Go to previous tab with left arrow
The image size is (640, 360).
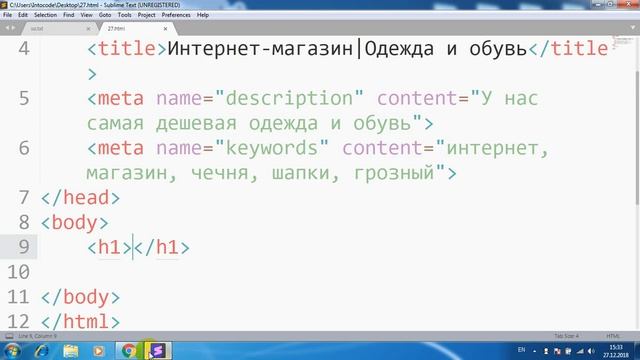click(x=7, y=28)
